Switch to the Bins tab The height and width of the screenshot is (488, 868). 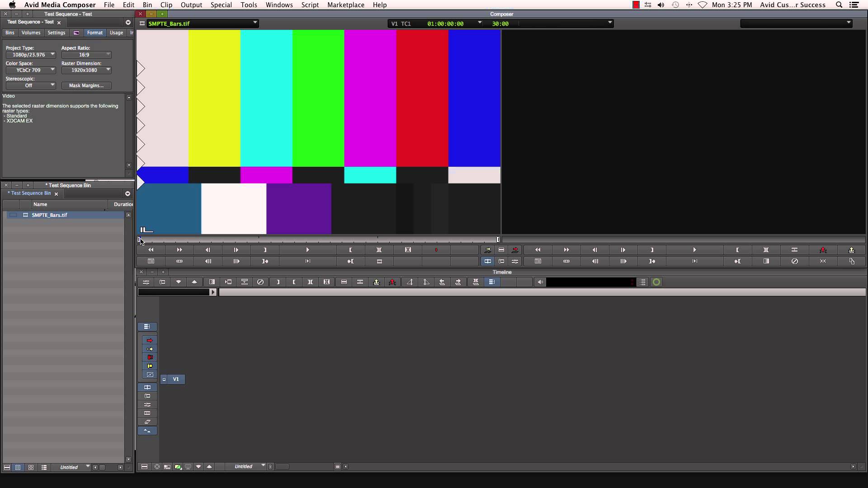[x=9, y=33]
